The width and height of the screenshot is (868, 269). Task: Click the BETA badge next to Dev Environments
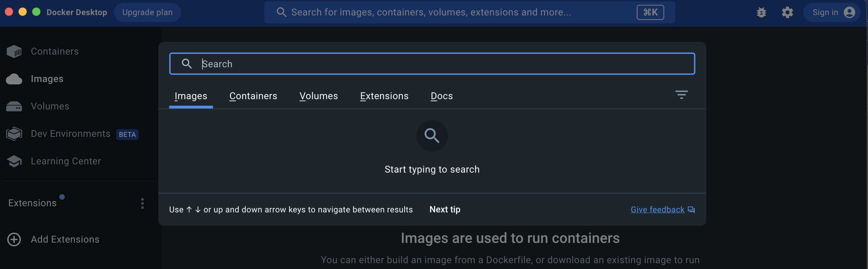click(127, 134)
